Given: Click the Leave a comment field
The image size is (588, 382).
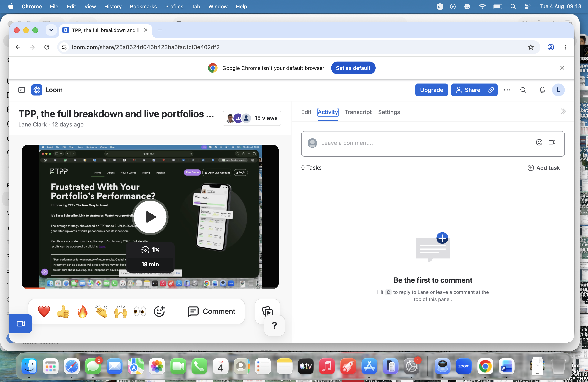Looking at the screenshot, I should [x=433, y=144].
